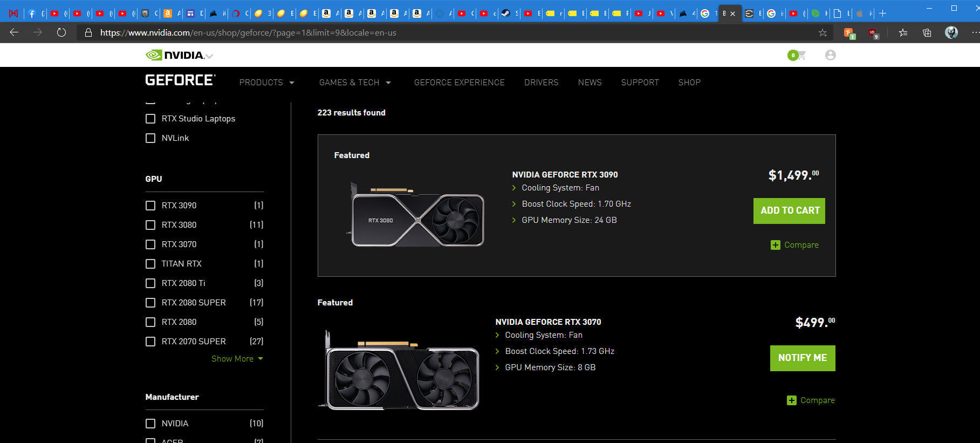Tick the NVIDIA manufacturer checkbox
980x443 pixels.
point(150,424)
